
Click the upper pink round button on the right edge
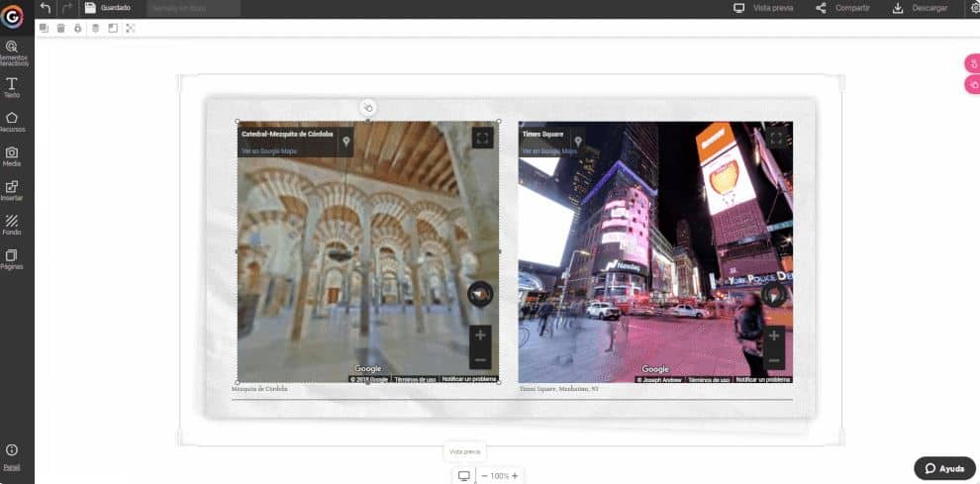[x=972, y=63]
